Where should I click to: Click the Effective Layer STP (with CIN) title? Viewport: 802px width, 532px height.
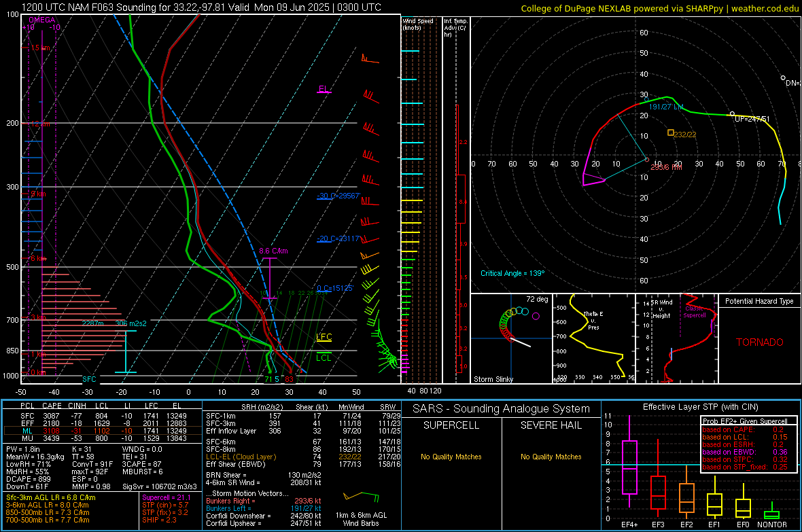click(x=700, y=407)
